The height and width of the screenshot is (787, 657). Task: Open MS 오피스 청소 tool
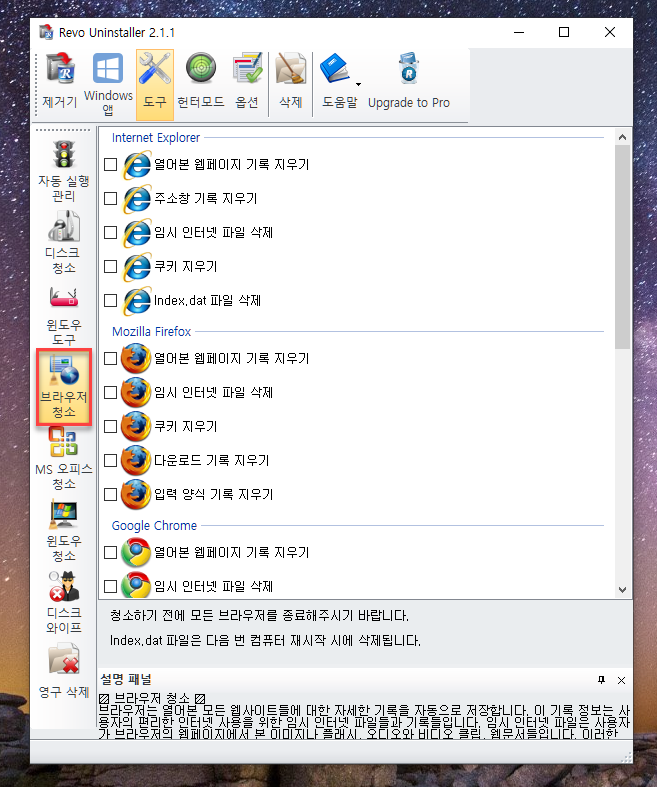pyautogui.click(x=64, y=459)
